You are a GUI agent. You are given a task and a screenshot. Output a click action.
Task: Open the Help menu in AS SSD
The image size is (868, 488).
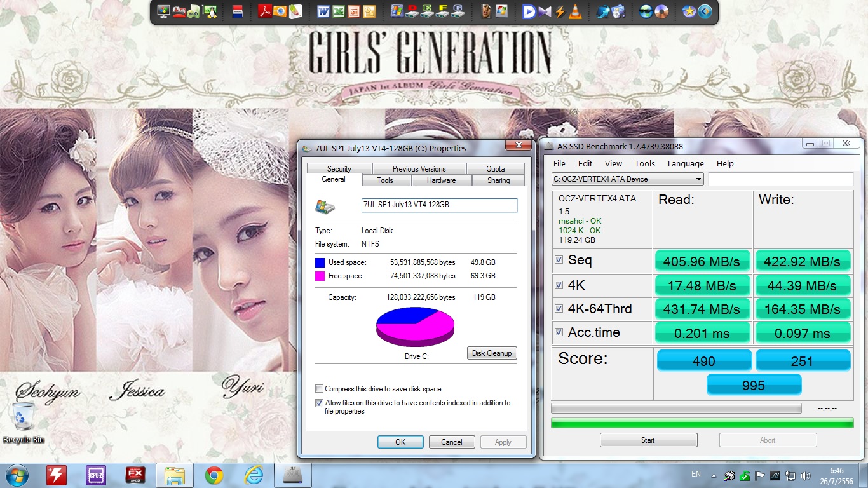725,163
